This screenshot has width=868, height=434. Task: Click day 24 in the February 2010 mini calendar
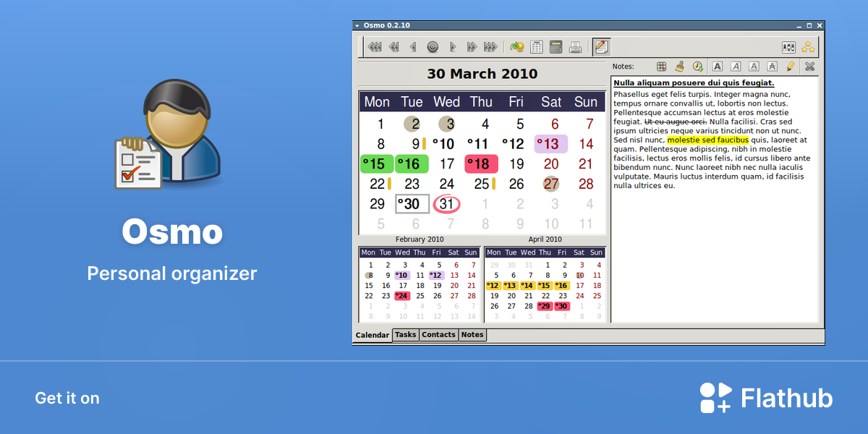(402, 295)
